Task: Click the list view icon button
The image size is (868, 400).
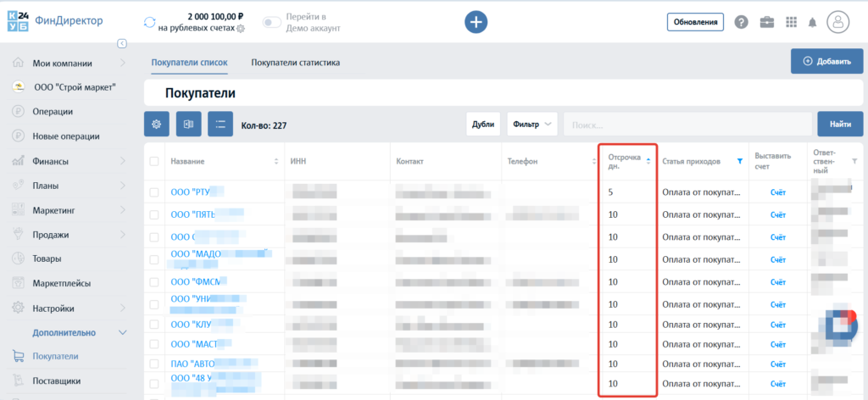Action: coord(220,125)
